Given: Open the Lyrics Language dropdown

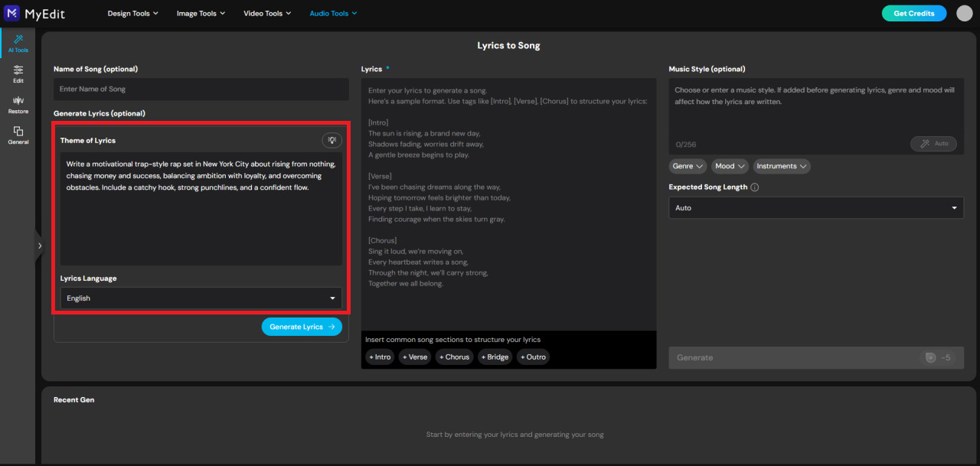Looking at the screenshot, I should click(201, 298).
